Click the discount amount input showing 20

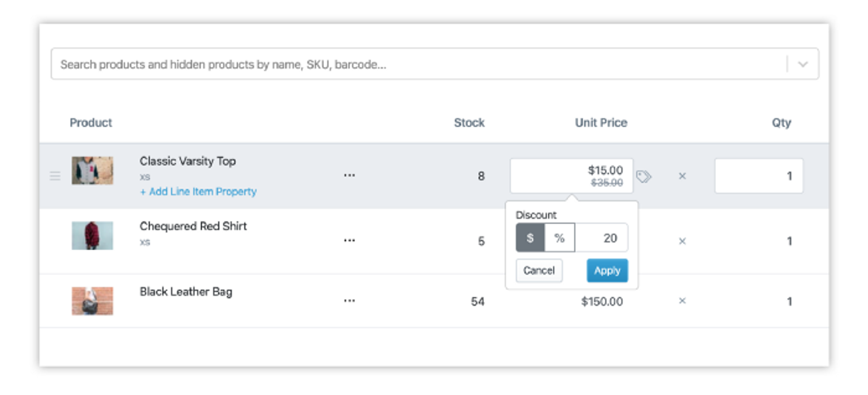(x=602, y=238)
